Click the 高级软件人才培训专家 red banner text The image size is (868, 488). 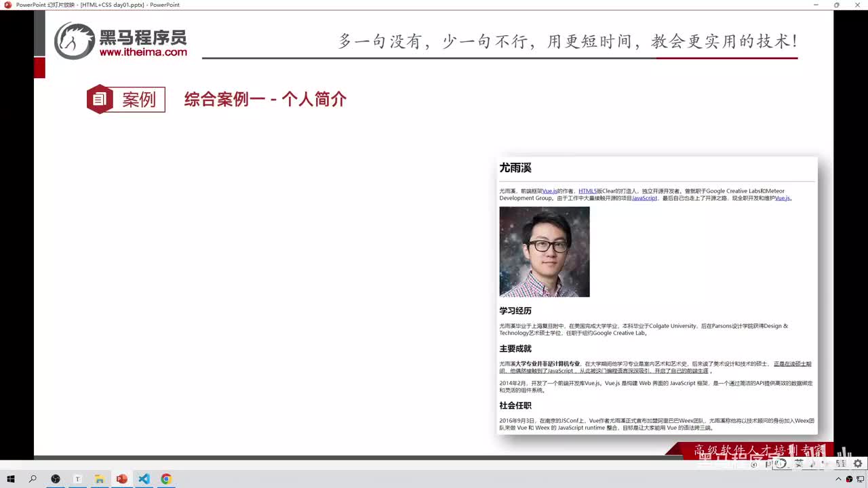coord(759,451)
